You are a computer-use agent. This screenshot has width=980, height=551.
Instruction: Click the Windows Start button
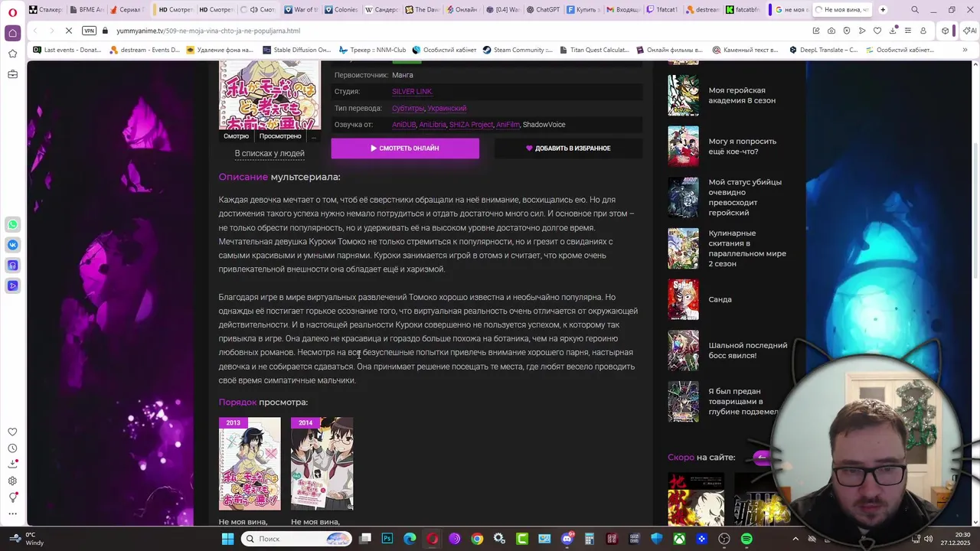tap(227, 539)
